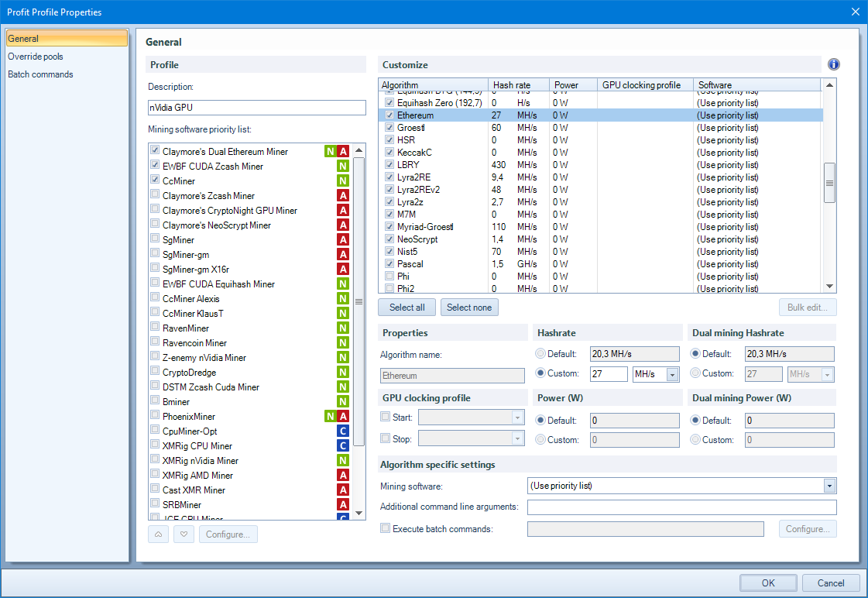Open the GPU clocking Start profile dropdown
The width and height of the screenshot is (868, 598).
point(517,418)
